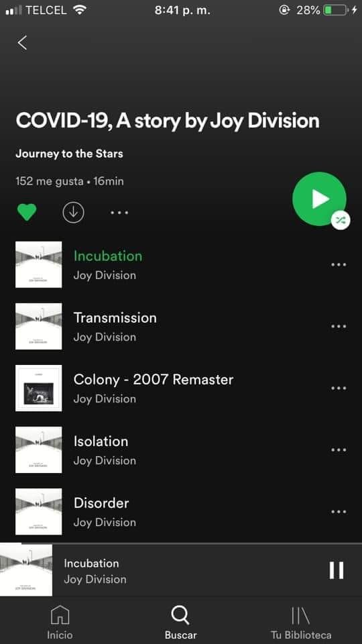
Task: Open playlist options three-dot menu
Action: coord(119,213)
